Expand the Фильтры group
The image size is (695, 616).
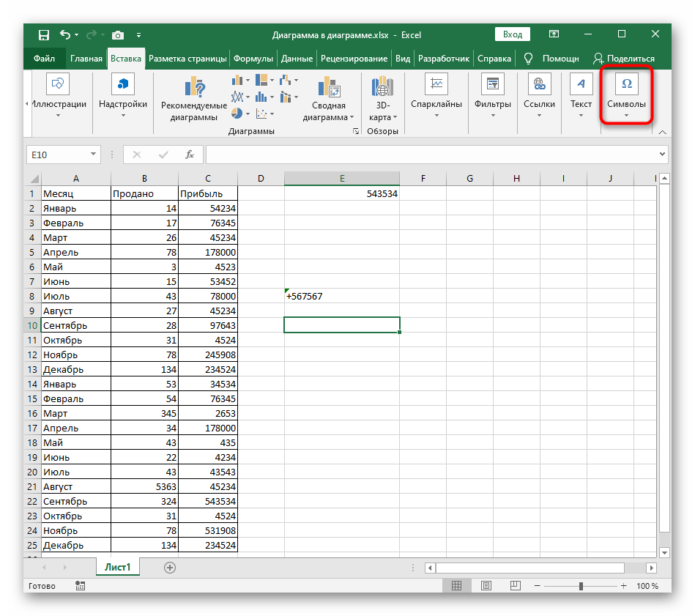click(493, 96)
